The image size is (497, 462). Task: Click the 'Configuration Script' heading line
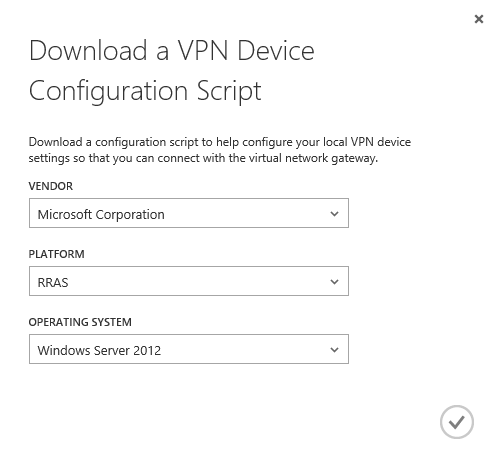point(145,91)
